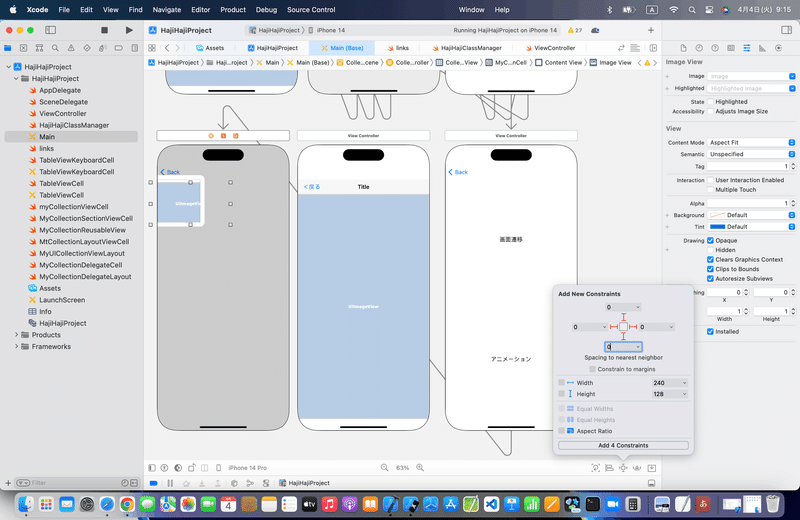Uncheck Clips to Bounds
This screenshot has width=800, height=520.
pyautogui.click(x=710, y=269)
